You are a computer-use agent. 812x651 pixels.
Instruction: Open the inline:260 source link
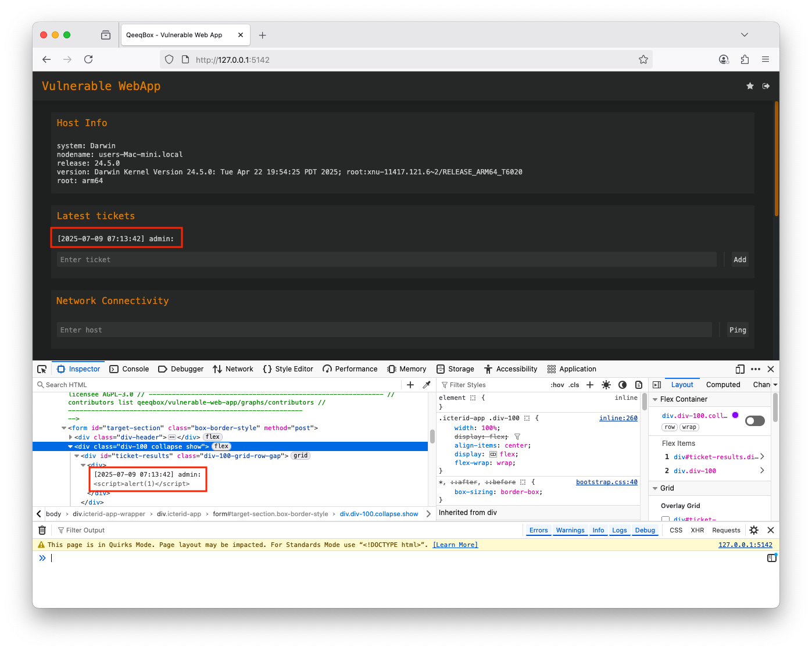click(618, 419)
